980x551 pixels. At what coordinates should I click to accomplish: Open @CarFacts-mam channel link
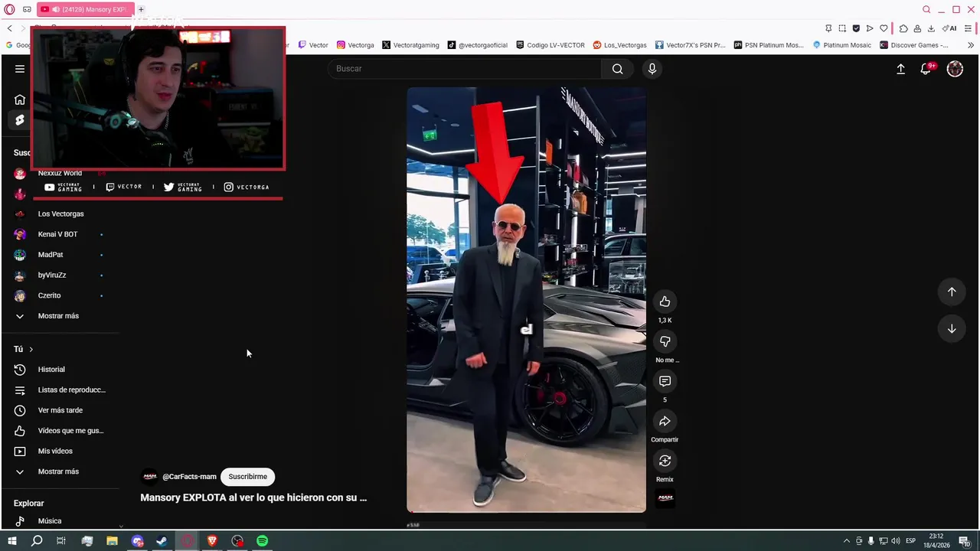pyautogui.click(x=189, y=477)
